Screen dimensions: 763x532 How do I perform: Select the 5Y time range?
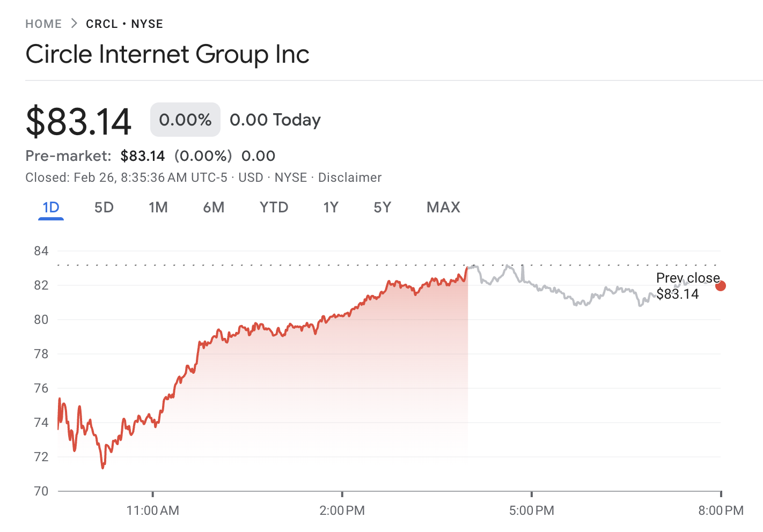pyautogui.click(x=382, y=208)
